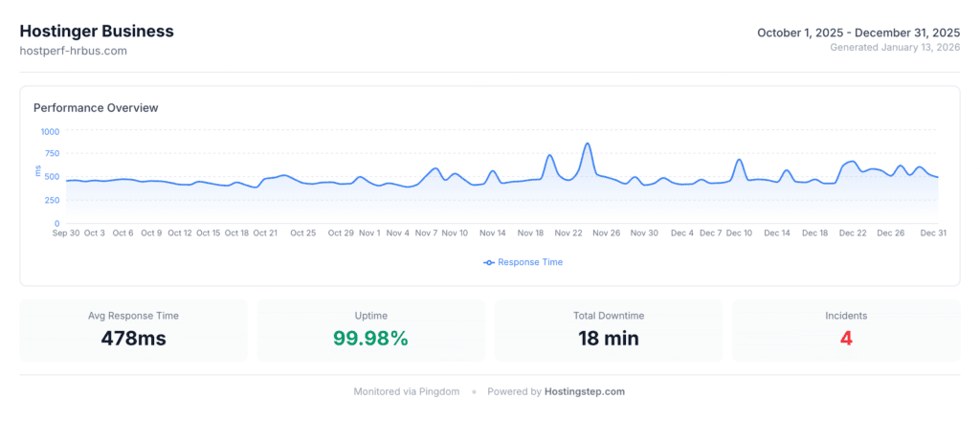Click the Monitored via Pingdom footer text
Image resolution: width=980 pixels, height=421 pixels.
tap(407, 391)
